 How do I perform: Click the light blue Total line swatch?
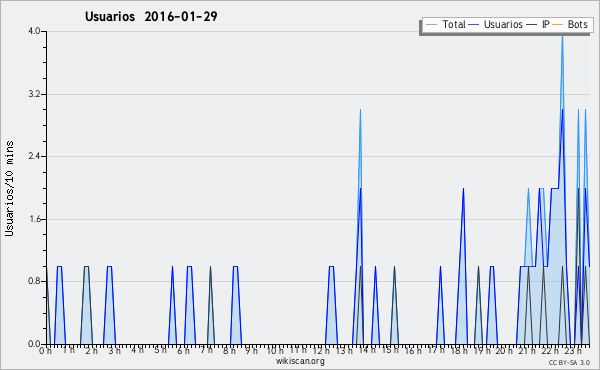click(431, 25)
